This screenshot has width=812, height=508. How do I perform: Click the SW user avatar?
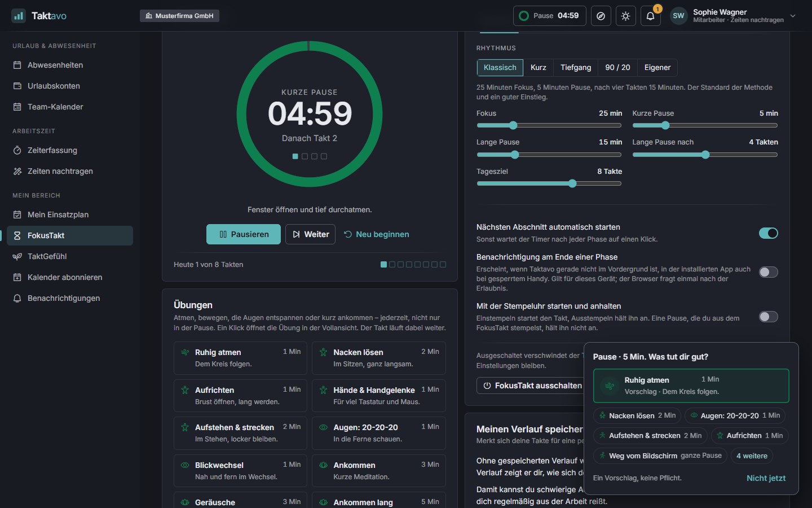click(x=678, y=16)
